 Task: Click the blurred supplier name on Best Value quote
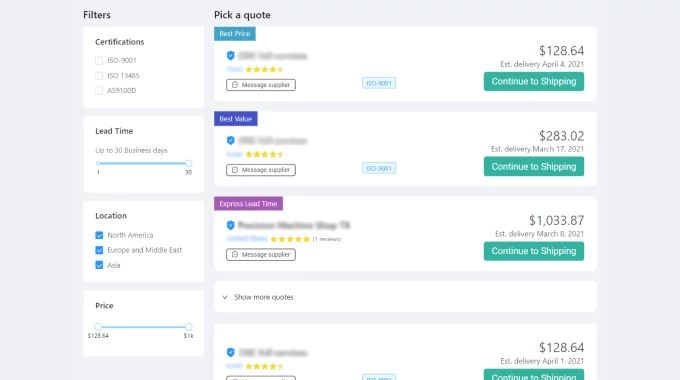coord(273,141)
